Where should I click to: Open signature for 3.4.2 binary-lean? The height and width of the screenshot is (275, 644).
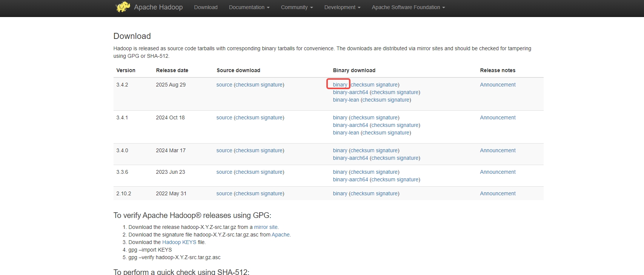pos(398,100)
